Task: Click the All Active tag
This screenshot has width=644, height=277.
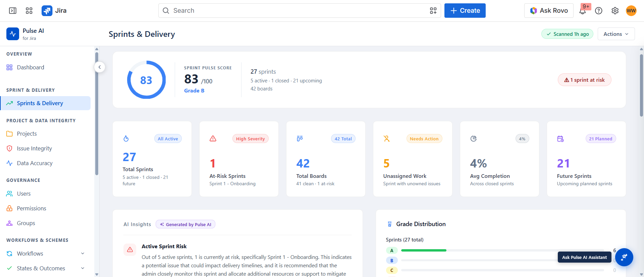Action: tap(168, 139)
